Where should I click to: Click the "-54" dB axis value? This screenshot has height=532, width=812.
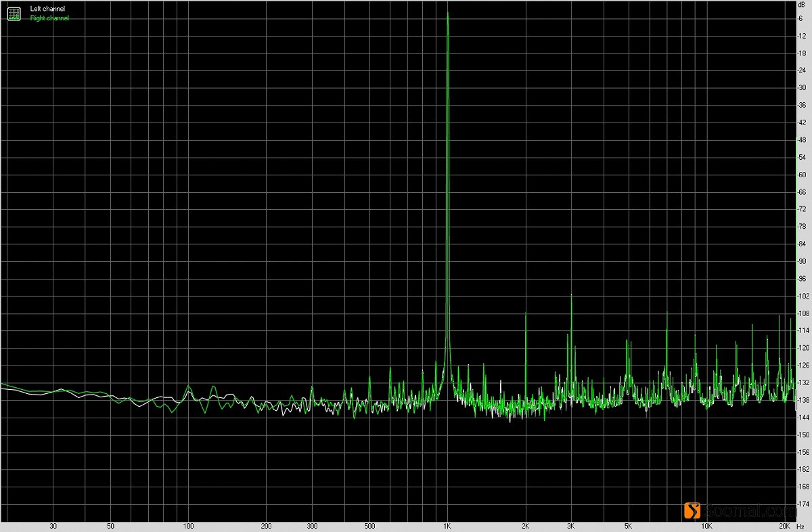pos(802,157)
